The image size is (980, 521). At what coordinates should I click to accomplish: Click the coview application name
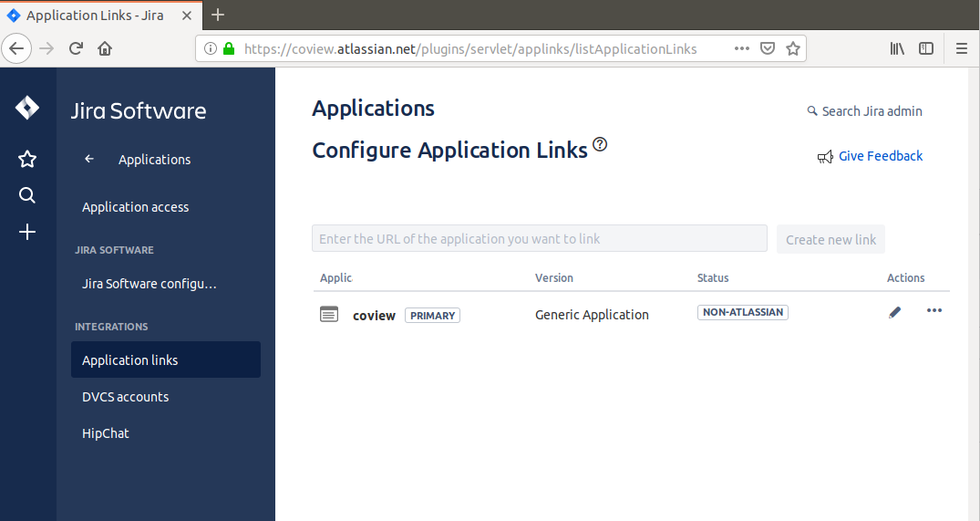(374, 315)
